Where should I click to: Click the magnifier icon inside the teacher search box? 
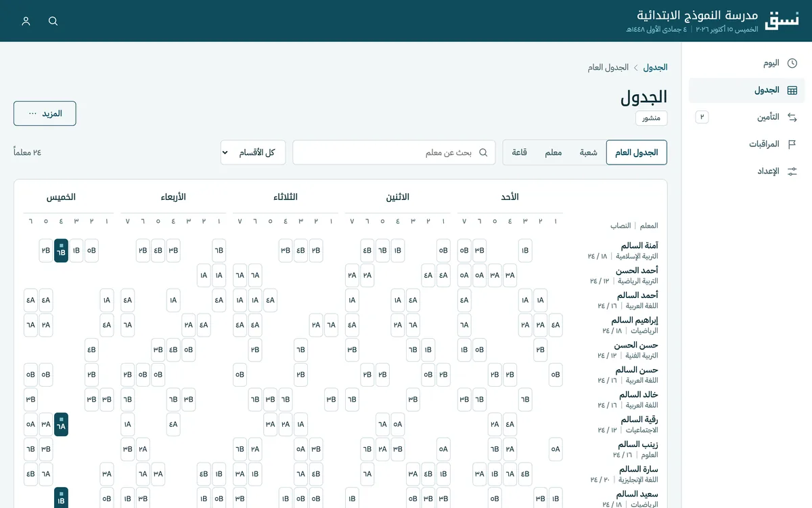483,152
